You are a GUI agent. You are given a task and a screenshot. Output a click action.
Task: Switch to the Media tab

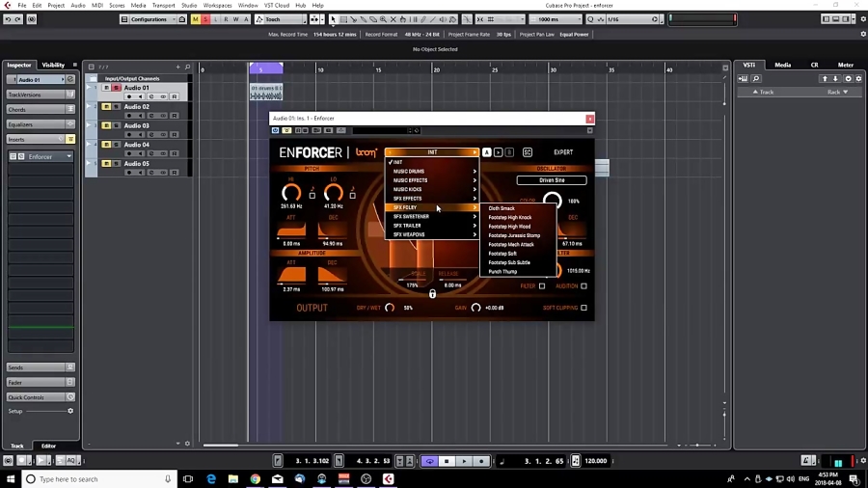point(782,65)
